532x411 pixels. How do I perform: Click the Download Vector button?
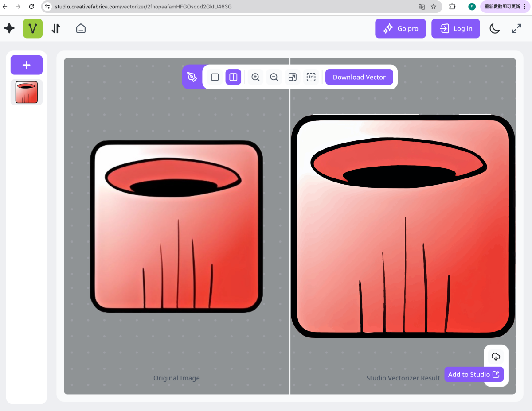click(x=359, y=77)
